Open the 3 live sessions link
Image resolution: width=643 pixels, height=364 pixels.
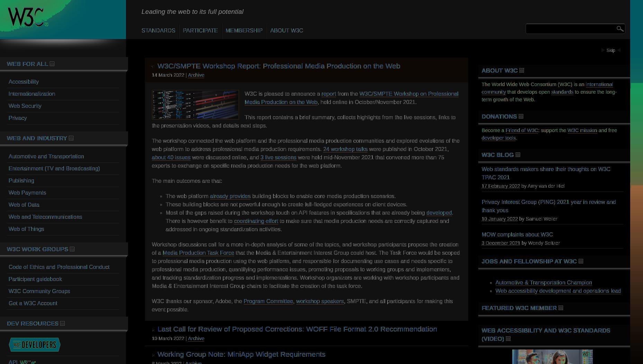coord(278,157)
